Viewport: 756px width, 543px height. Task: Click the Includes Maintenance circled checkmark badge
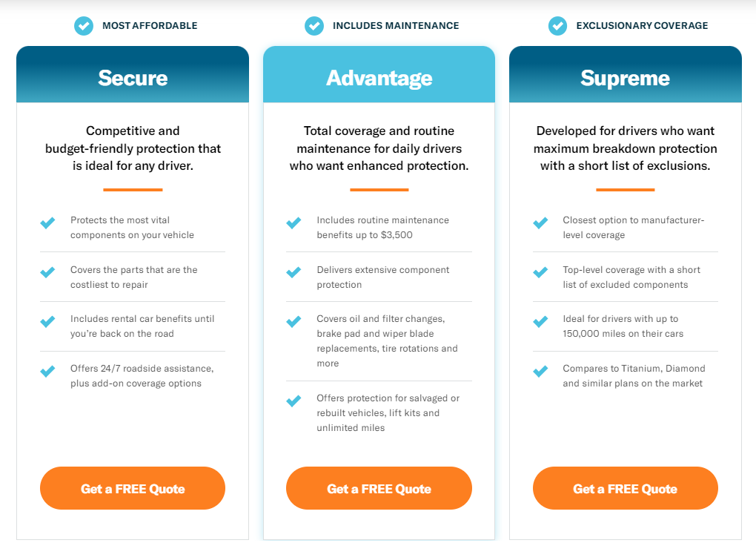pos(314,25)
